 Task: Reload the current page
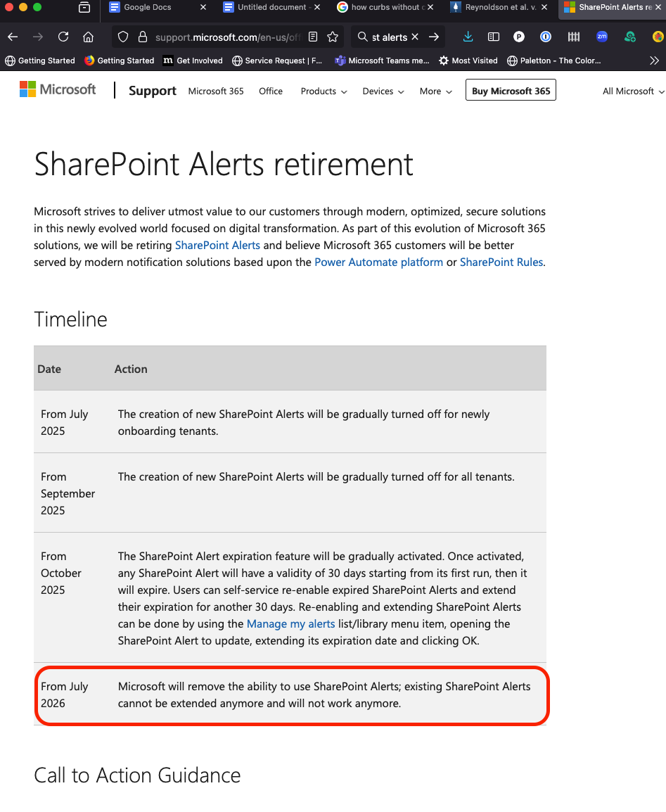pyautogui.click(x=63, y=37)
